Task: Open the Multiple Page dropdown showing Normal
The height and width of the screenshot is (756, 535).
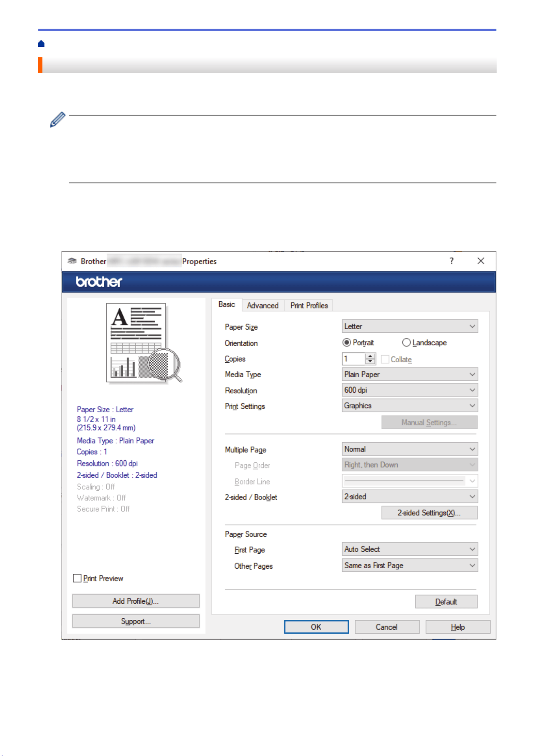Action: [x=410, y=449]
